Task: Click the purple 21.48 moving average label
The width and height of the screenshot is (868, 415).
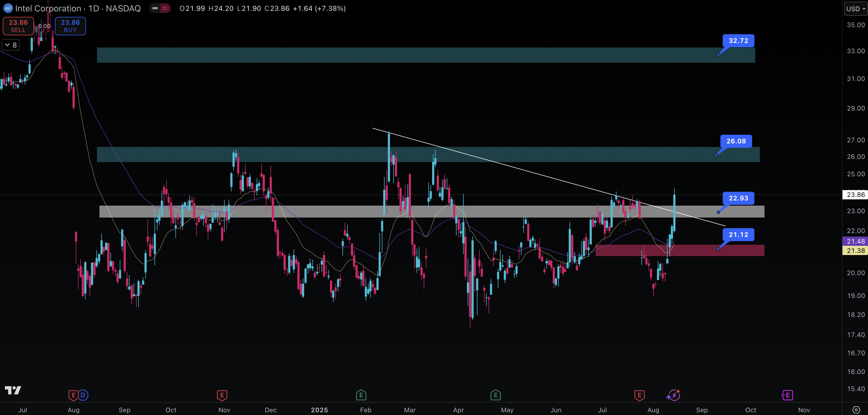Action: 856,241
